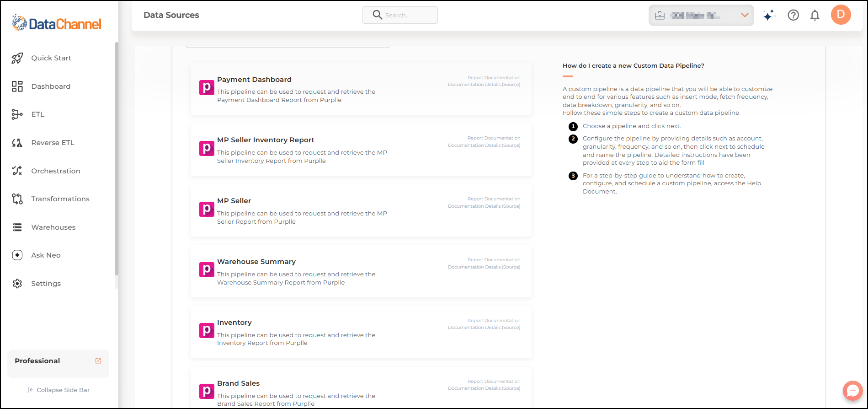Click the briefcase icon in workspace selector
The width and height of the screenshot is (868, 409).
point(660,16)
